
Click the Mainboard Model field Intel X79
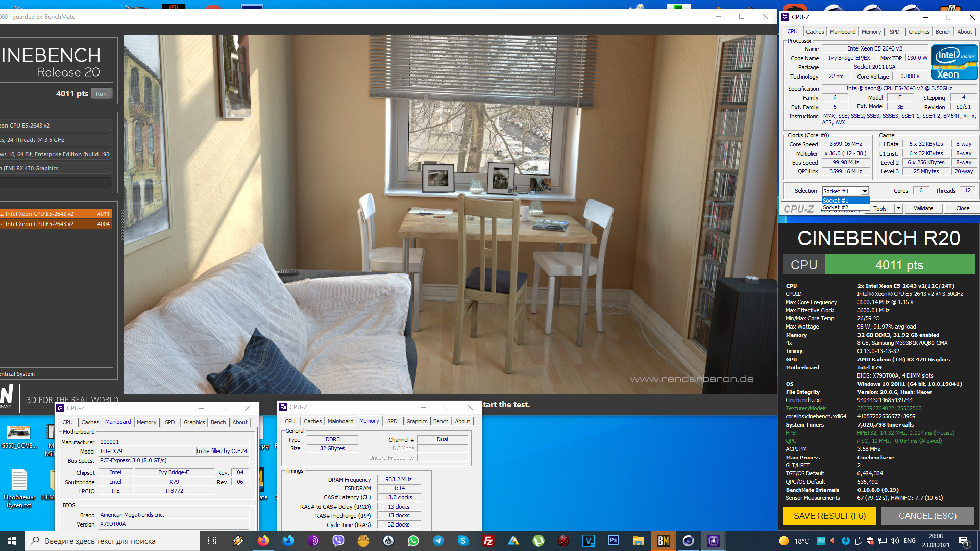click(x=147, y=451)
